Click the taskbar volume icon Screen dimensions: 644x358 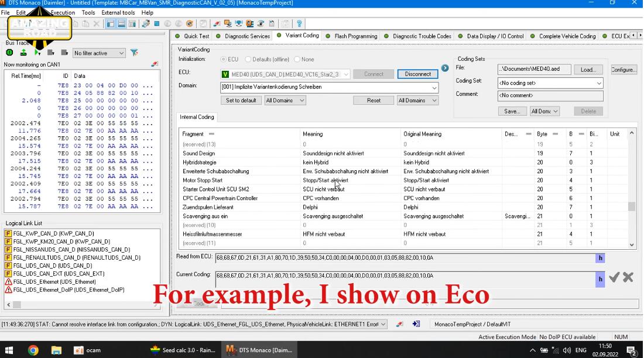tap(567, 350)
